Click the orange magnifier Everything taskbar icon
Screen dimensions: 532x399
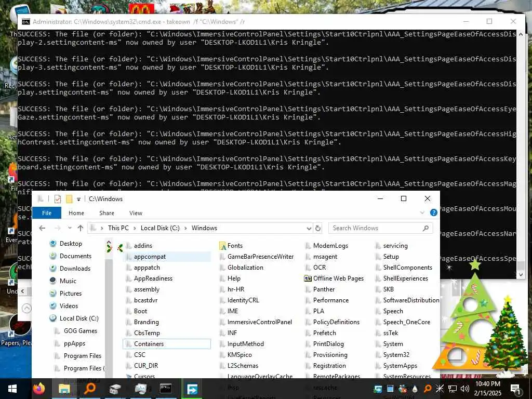click(89, 389)
